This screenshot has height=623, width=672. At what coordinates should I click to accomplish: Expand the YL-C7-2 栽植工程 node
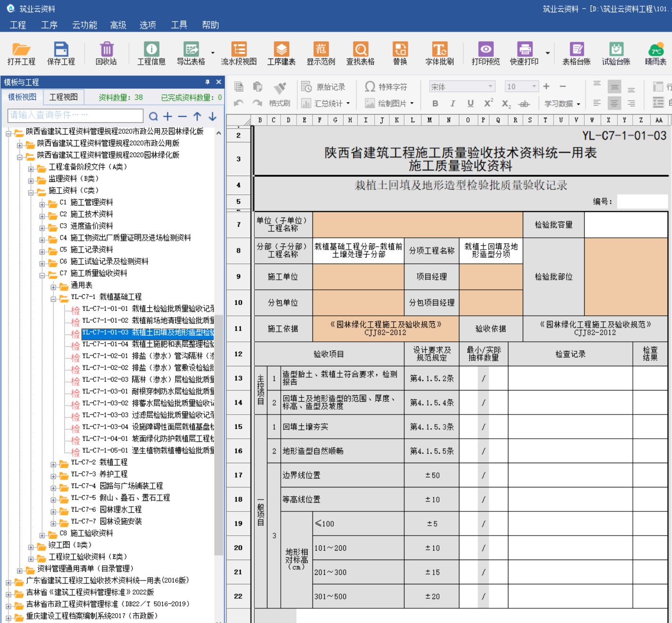(x=53, y=464)
